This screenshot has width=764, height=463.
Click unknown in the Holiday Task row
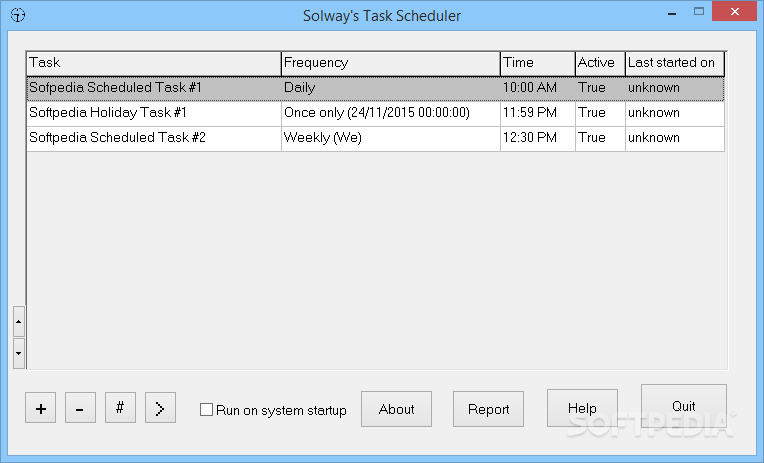(675, 113)
